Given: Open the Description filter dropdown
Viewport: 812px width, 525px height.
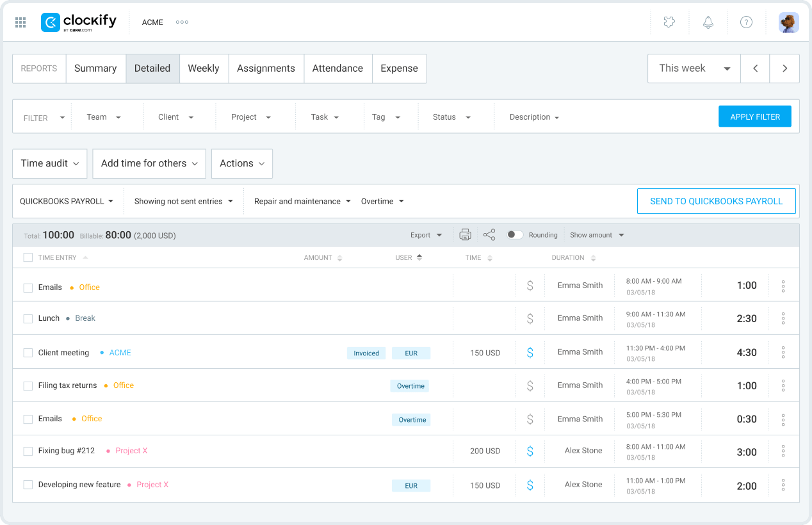Looking at the screenshot, I should pos(534,117).
